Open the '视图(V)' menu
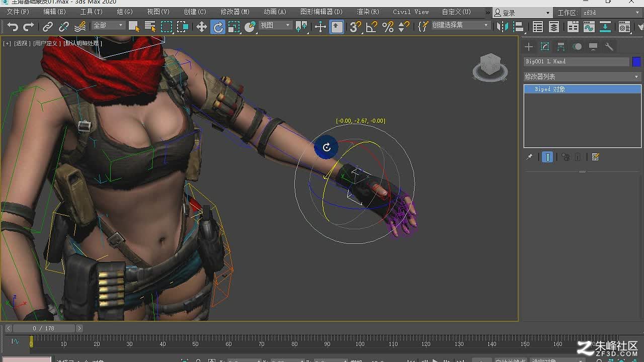Viewport: 644px width, 362px height. [x=158, y=12]
